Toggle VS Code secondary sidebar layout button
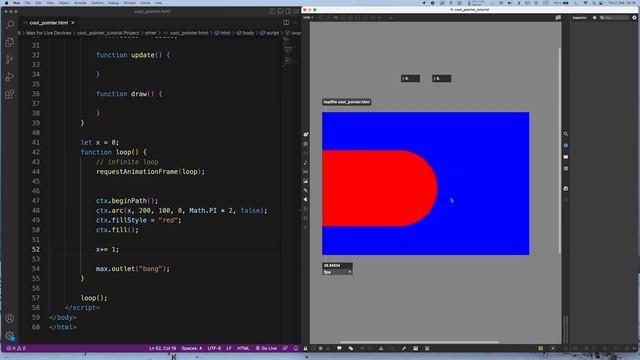This screenshot has height=360, width=640. click(288, 11)
